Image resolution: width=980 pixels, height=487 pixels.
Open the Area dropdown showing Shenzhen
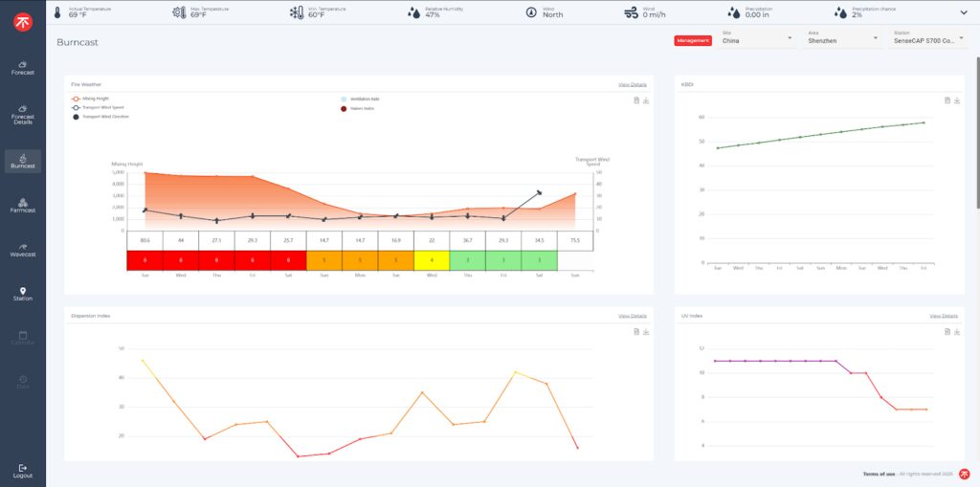coord(841,38)
